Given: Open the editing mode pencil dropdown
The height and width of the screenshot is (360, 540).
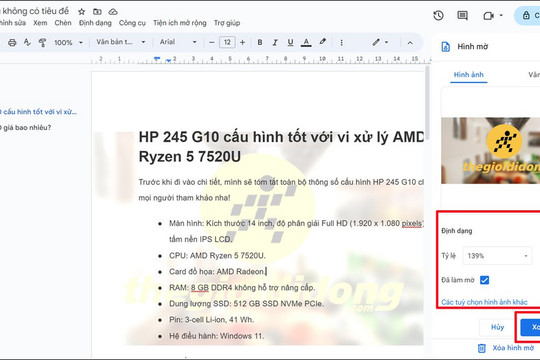Looking at the screenshot, I should 380,42.
